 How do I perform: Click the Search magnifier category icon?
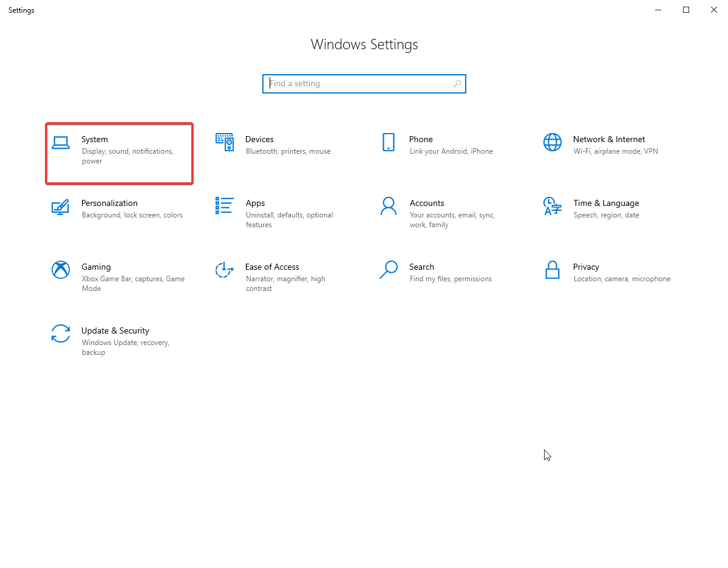tap(389, 270)
